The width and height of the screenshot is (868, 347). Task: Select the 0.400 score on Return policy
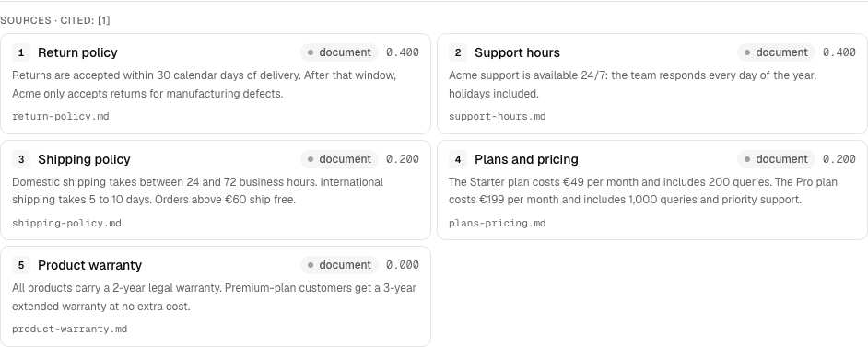(403, 52)
